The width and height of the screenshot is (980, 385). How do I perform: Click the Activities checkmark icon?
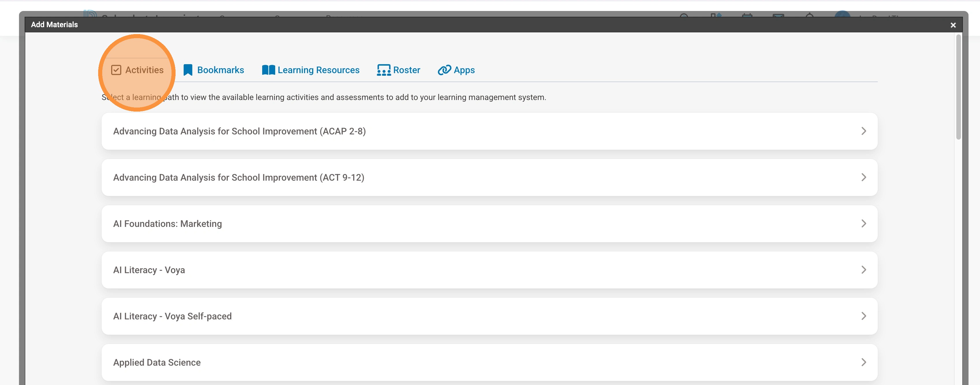[116, 70]
